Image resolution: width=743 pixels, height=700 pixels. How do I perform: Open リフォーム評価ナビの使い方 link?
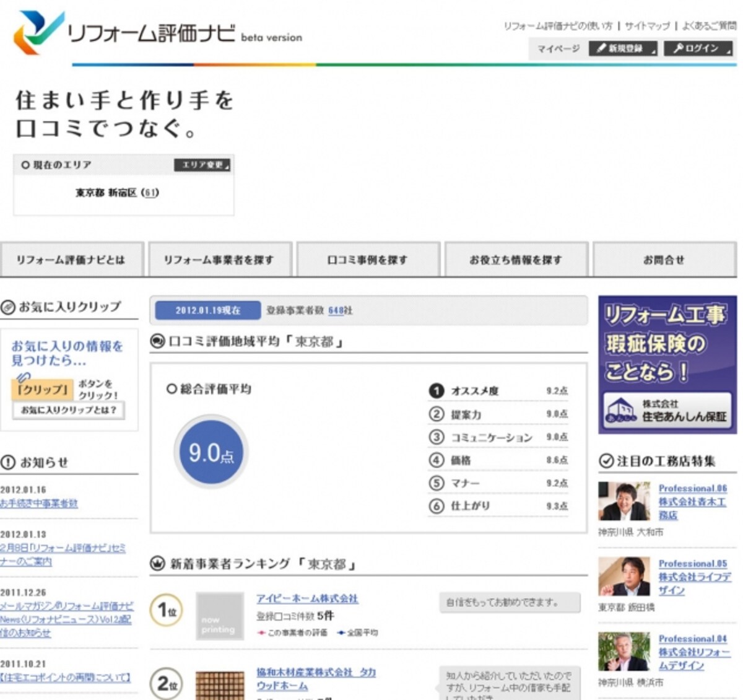click(557, 26)
